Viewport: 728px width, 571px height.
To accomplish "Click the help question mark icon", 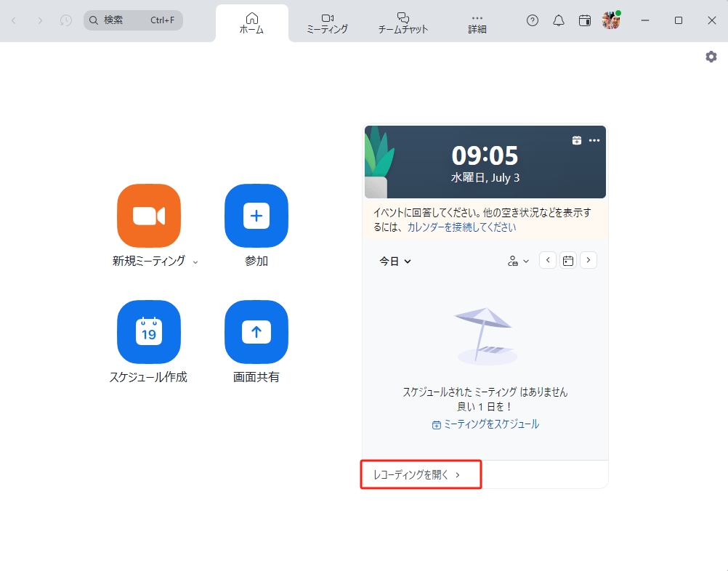I will click(x=532, y=20).
